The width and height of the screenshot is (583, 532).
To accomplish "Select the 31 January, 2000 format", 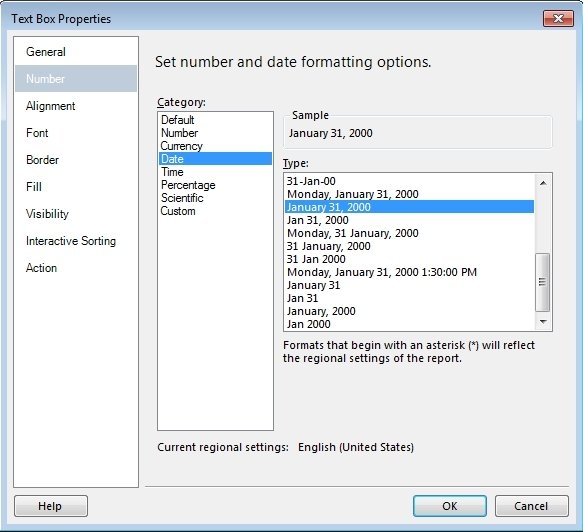I will click(x=409, y=246).
